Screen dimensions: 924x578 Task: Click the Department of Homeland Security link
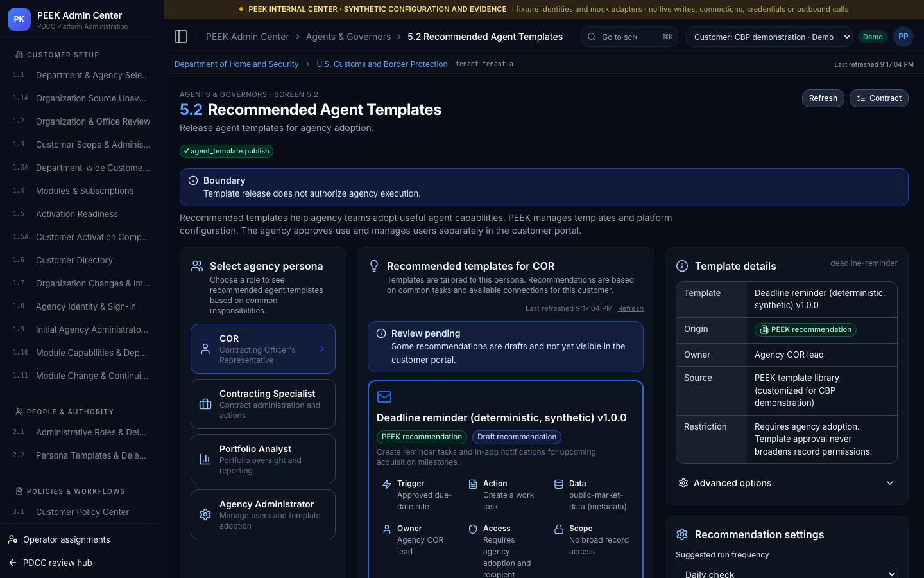point(236,64)
